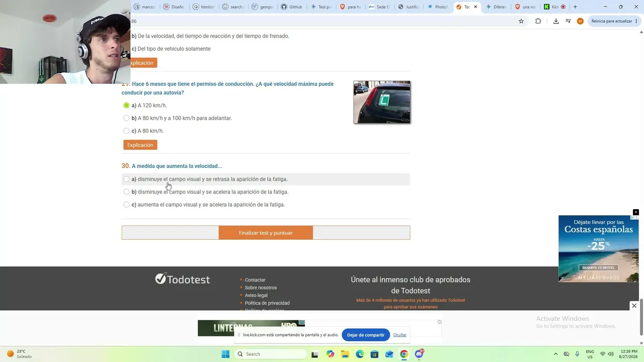Click the microphone tray icon
Viewport: 644px width, 362px height.
point(577,354)
